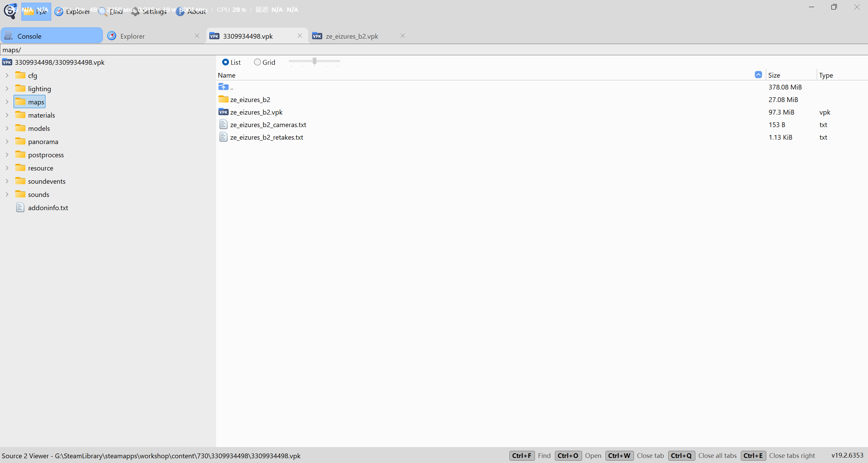The width and height of the screenshot is (868, 463).
Task: Select the maps folder icon
Action: 20,101
